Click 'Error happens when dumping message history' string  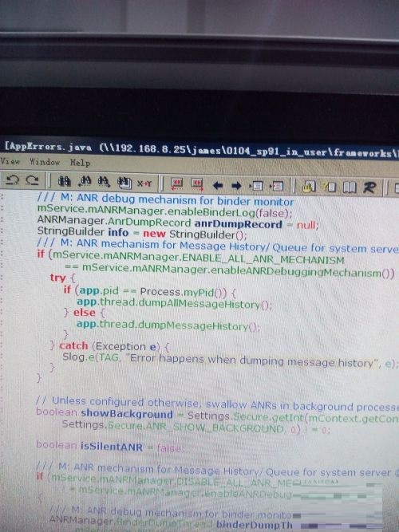click(253, 361)
